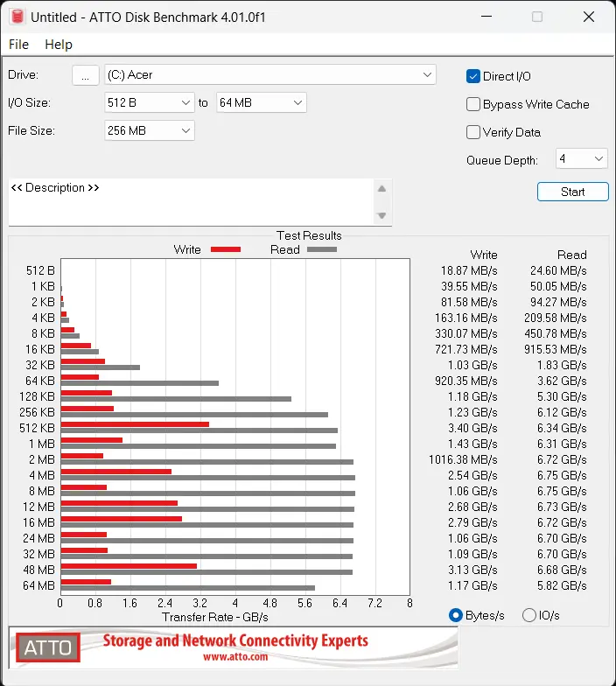Click the '128 KB' chart row label

[37, 397]
